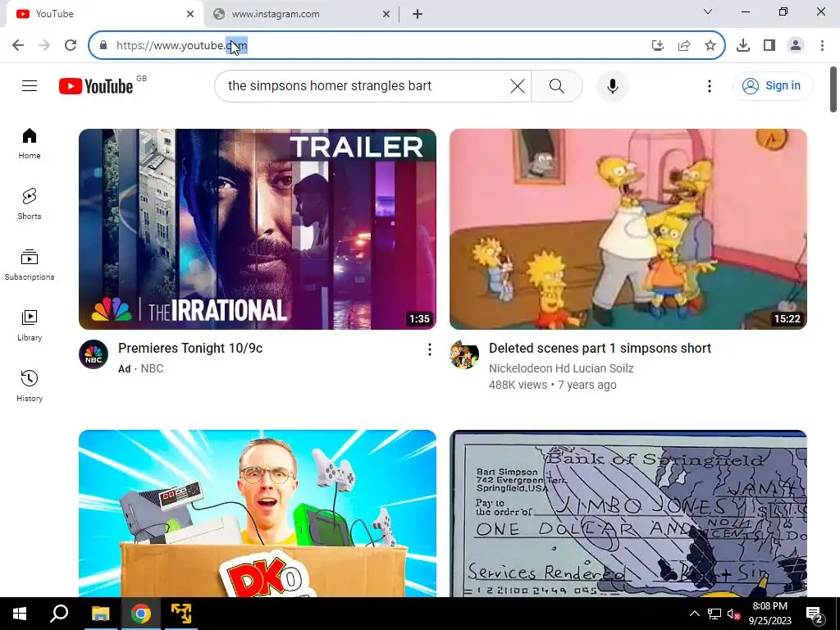
Task: Go to the YouTube logo home link
Action: (96, 85)
